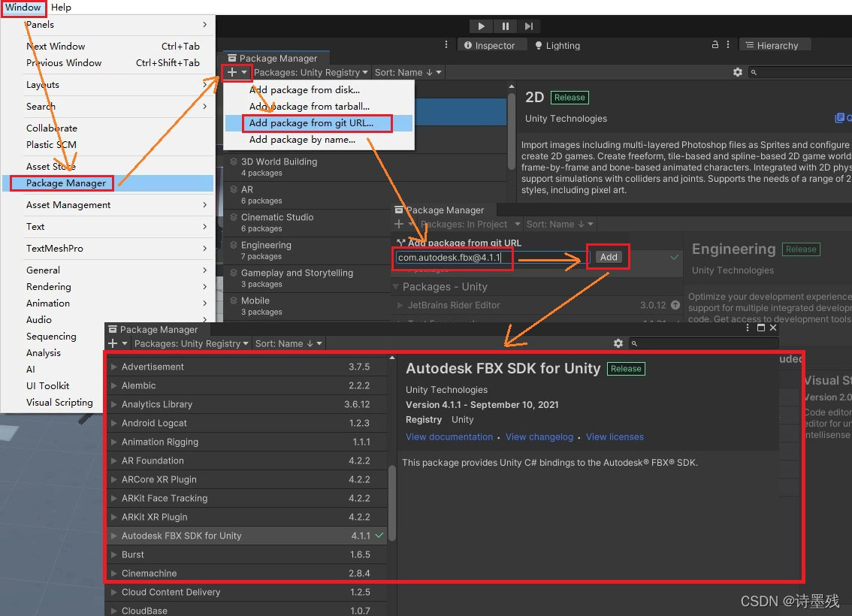Click the Cinematic Studio feature icon

[x=233, y=217]
